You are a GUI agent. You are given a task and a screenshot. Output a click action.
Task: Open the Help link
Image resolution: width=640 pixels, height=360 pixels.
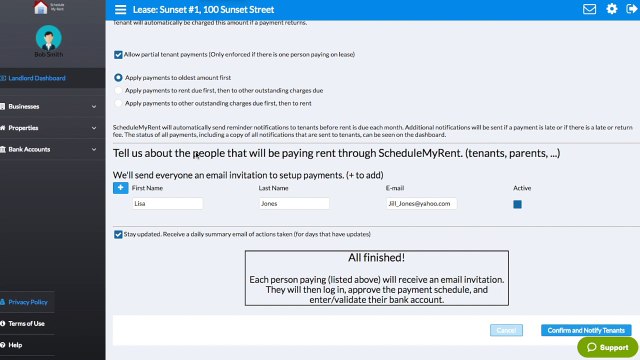coord(15,345)
